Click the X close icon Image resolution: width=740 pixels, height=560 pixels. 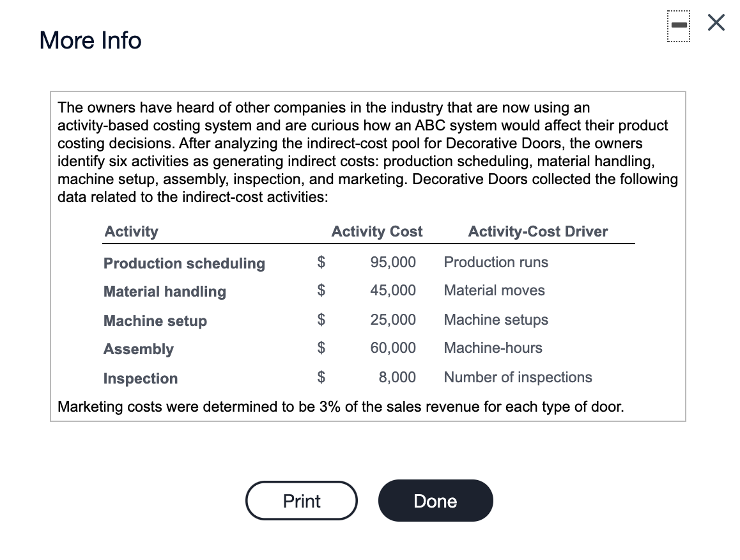point(715,22)
